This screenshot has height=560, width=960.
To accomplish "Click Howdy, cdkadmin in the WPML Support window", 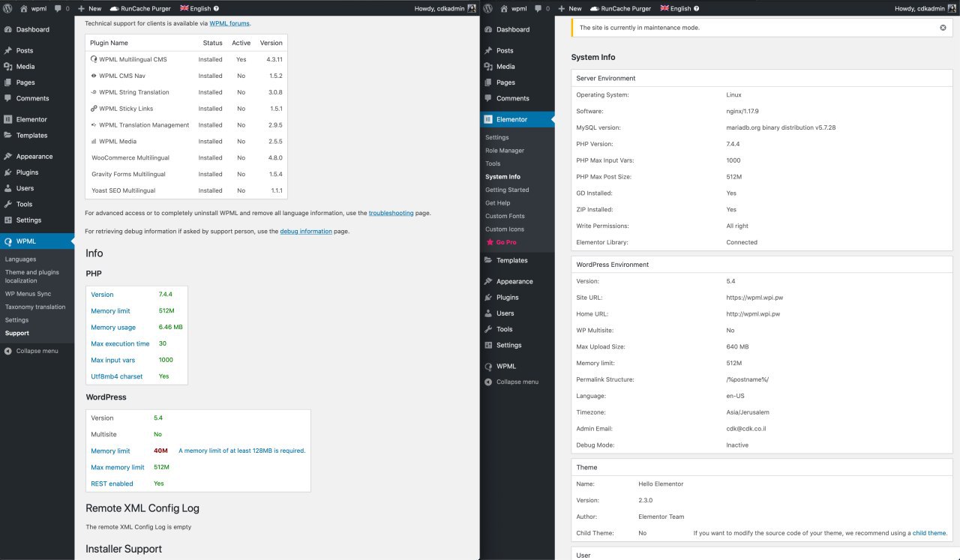I will point(439,8).
